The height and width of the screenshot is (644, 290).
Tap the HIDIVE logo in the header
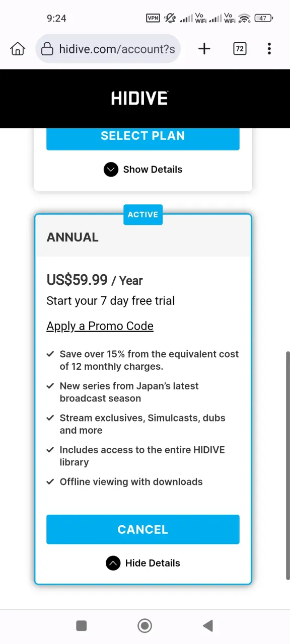click(139, 98)
